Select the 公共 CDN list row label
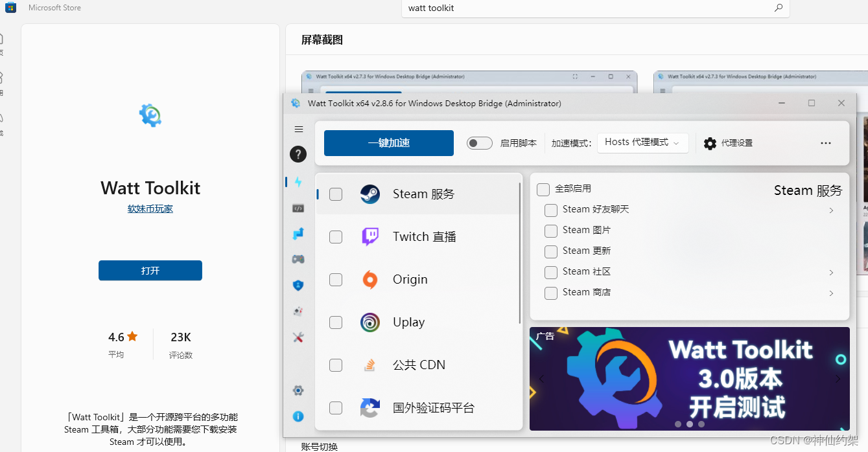This screenshot has width=868, height=452. [x=419, y=365]
